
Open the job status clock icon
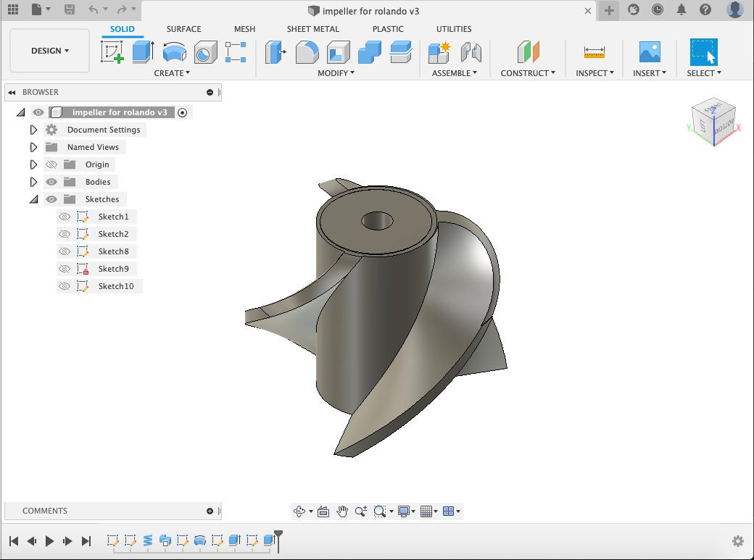pyautogui.click(x=658, y=9)
